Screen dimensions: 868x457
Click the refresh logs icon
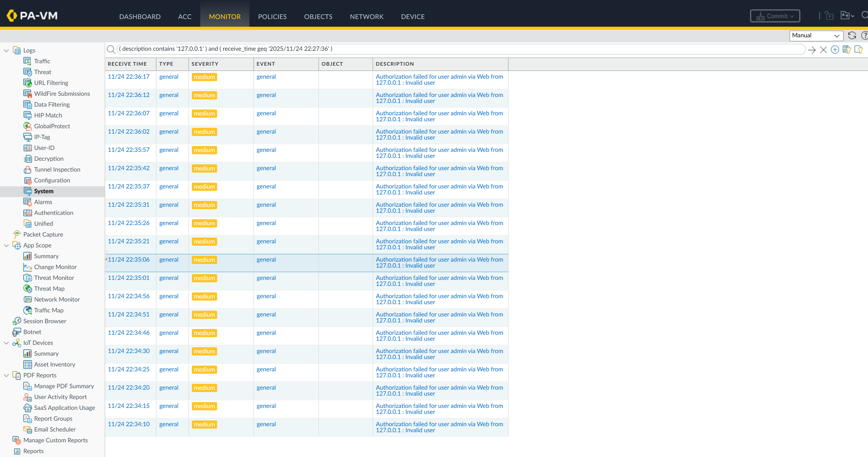click(852, 36)
